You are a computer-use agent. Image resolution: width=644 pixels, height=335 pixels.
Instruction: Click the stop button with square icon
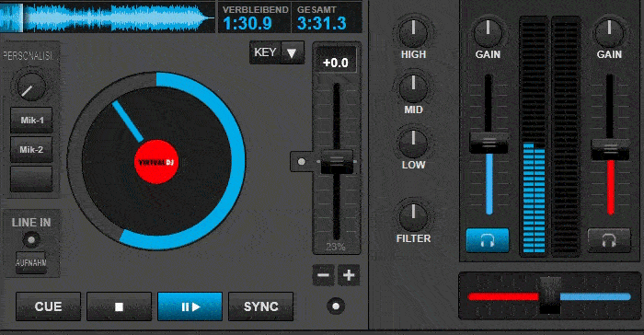point(119,306)
